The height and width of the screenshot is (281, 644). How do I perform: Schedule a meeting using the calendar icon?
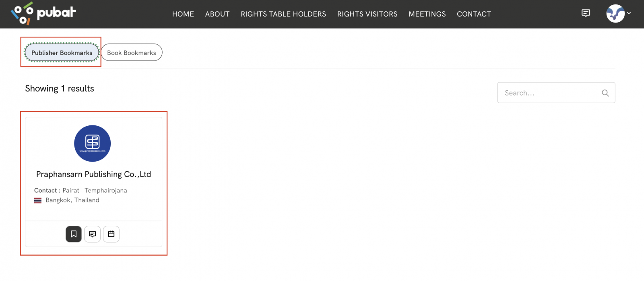pos(111,234)
